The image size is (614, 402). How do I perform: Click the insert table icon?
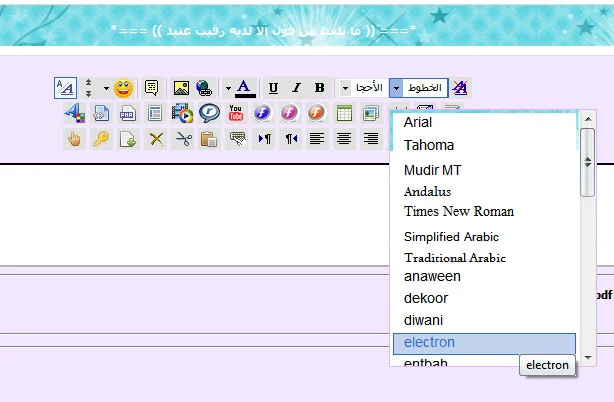pos(344,113)
